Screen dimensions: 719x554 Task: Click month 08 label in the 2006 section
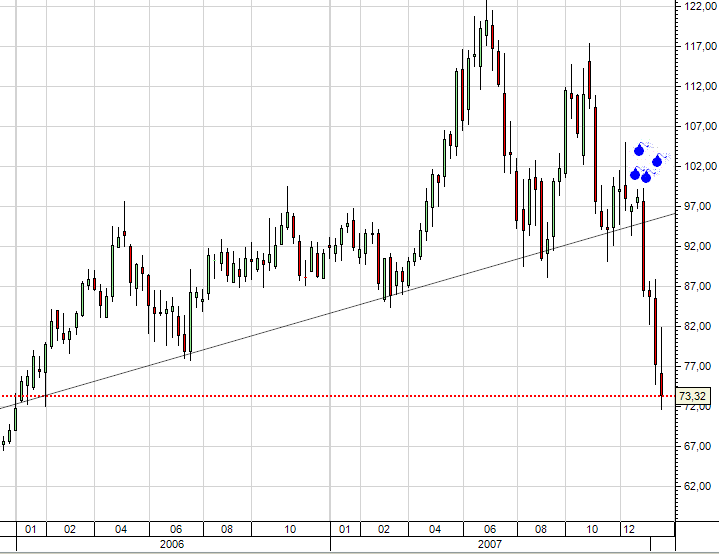[227, 529]
